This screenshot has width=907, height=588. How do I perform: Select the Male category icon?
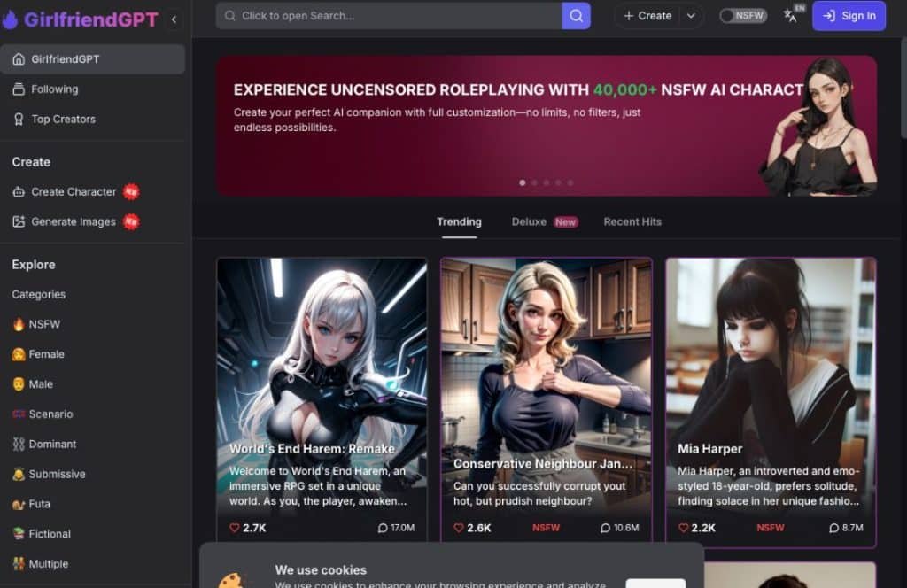point(19,384)
